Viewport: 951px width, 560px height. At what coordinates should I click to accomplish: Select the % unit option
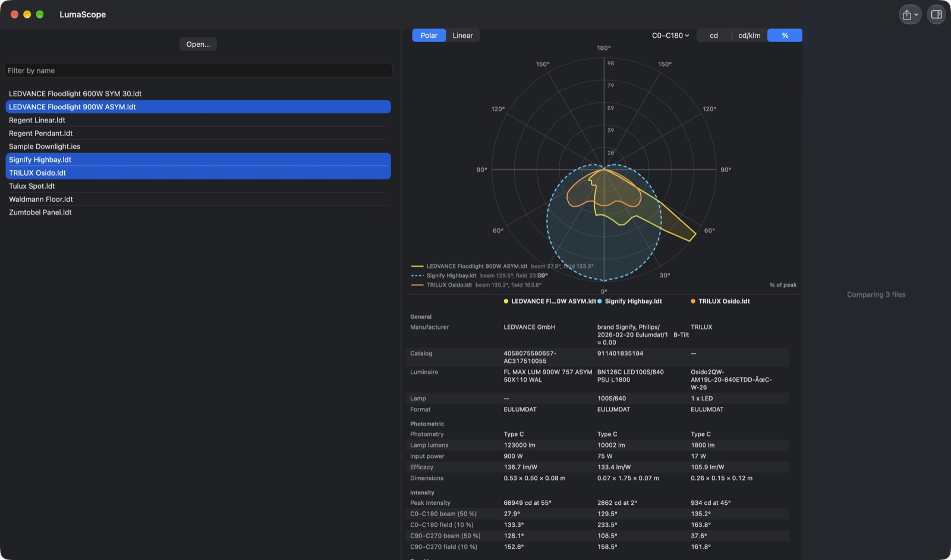pos(785,36)
